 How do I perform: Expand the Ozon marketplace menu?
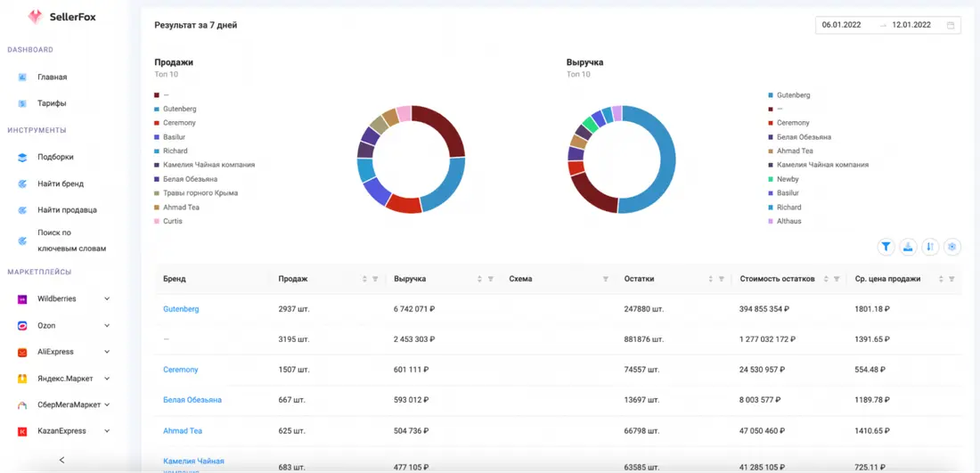62,325
